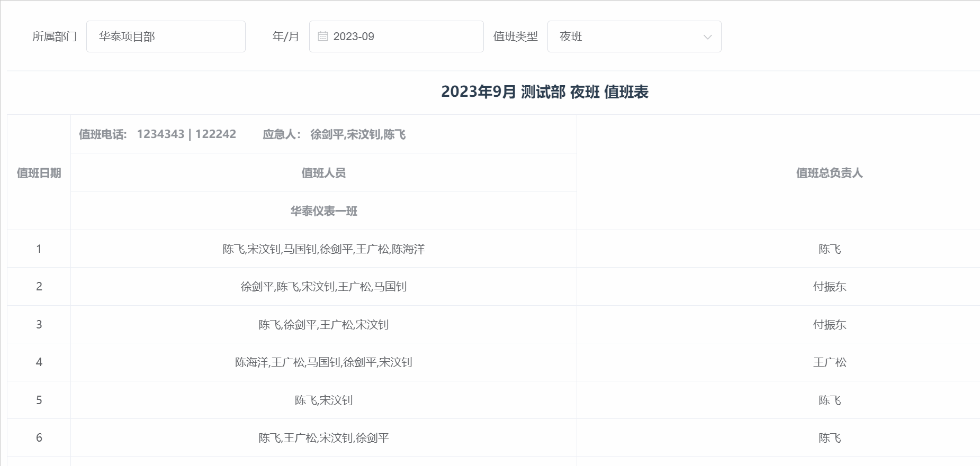Click the 华泰仪表一班 sub-header

click(x=323, y=211)
